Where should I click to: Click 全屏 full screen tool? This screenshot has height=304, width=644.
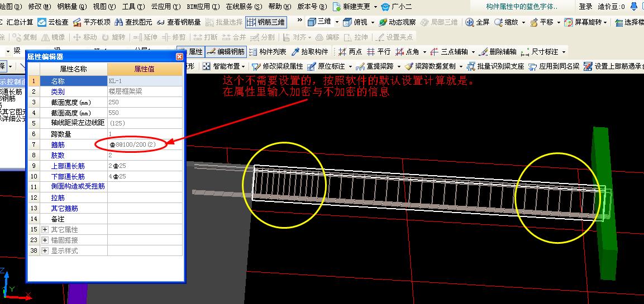click(x=478, y=22)
